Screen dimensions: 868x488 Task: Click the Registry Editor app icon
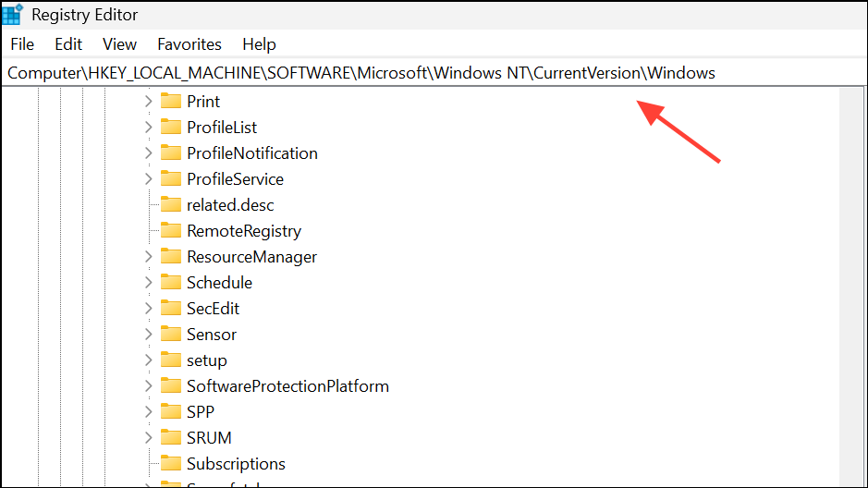[12, 15]
